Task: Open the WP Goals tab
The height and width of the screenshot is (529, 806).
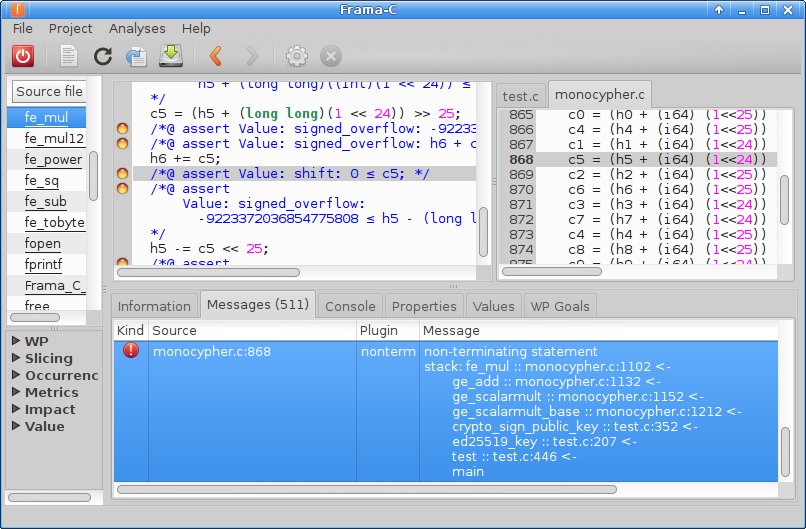Action: pyautogui.click(x=560, y=306)
